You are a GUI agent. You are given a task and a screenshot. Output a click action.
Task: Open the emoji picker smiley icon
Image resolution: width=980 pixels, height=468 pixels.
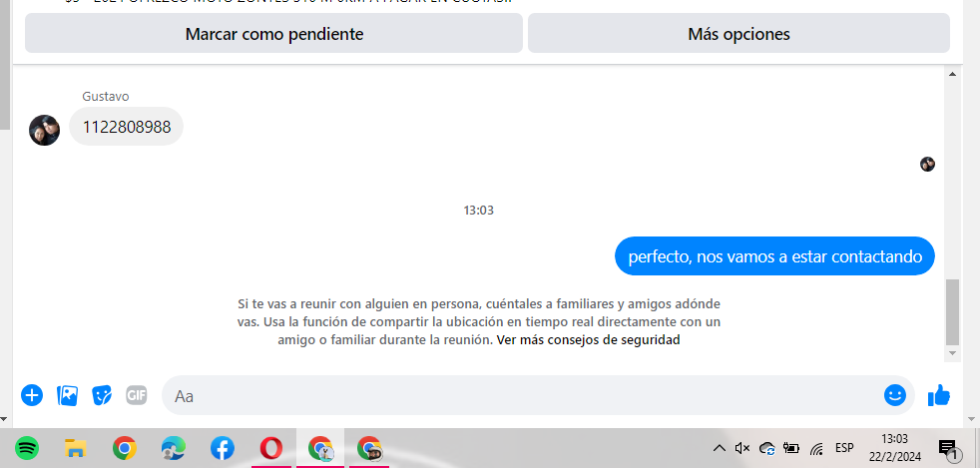pos(895,395)
